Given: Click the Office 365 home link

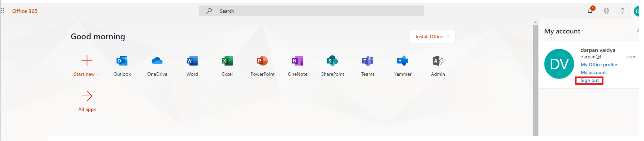Looking at the screenshot, I should 25,11.
